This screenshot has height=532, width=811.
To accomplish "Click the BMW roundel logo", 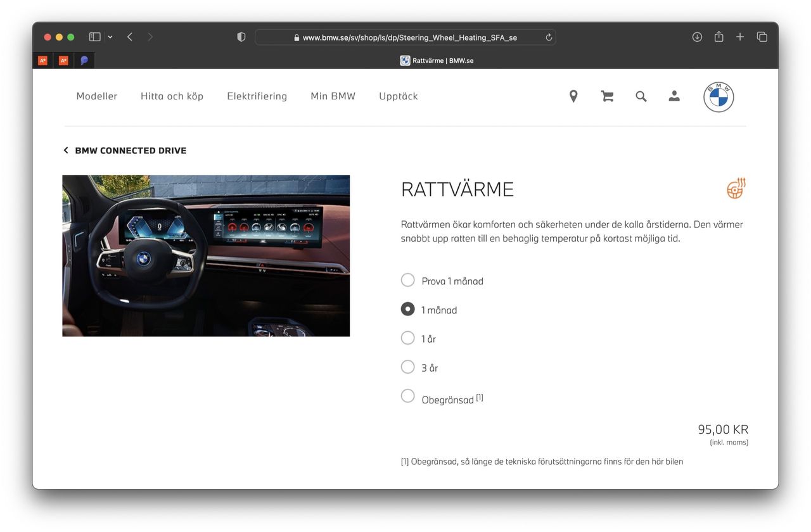I will coord(718,96).
